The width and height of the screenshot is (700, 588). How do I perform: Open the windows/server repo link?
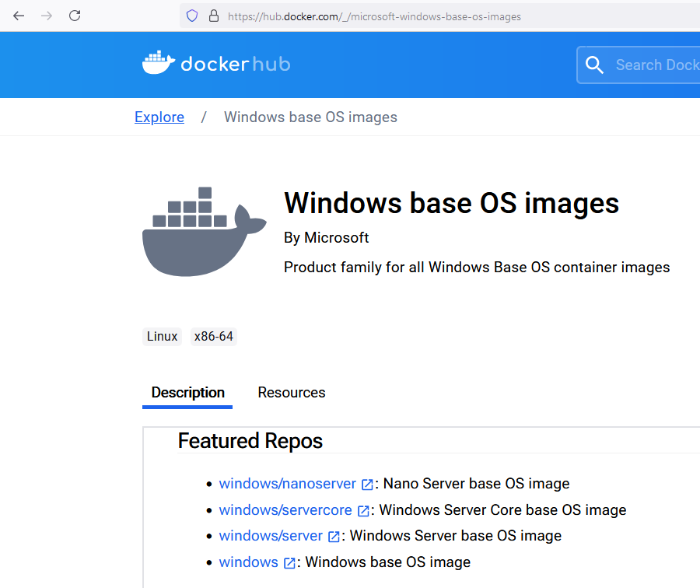[x=271, y=535]
